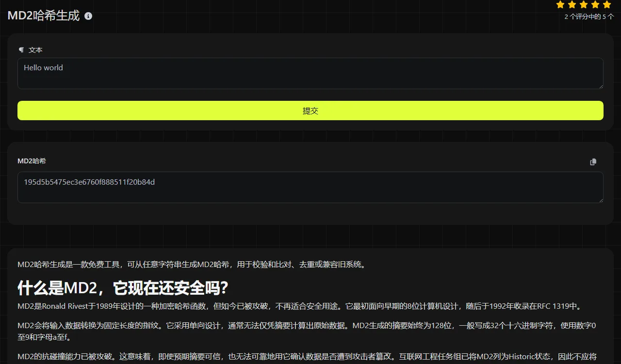Click the second rating star
621x364 pixels.
[x=572, y=5]
